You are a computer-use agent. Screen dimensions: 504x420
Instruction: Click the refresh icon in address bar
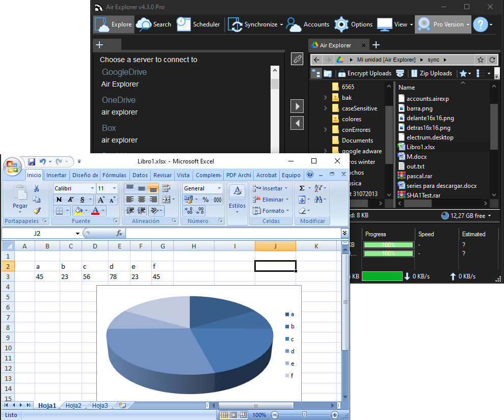[x=492, y=60]
